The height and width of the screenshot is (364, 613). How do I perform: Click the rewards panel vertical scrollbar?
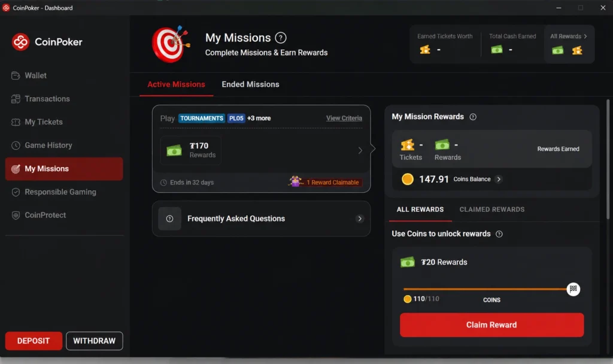(608, 159)
